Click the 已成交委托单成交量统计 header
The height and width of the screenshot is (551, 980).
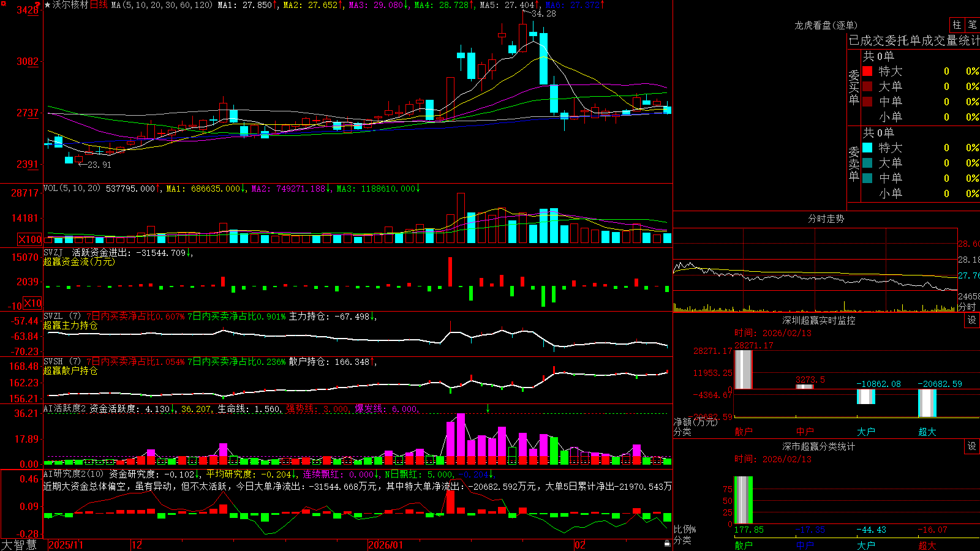914,40
